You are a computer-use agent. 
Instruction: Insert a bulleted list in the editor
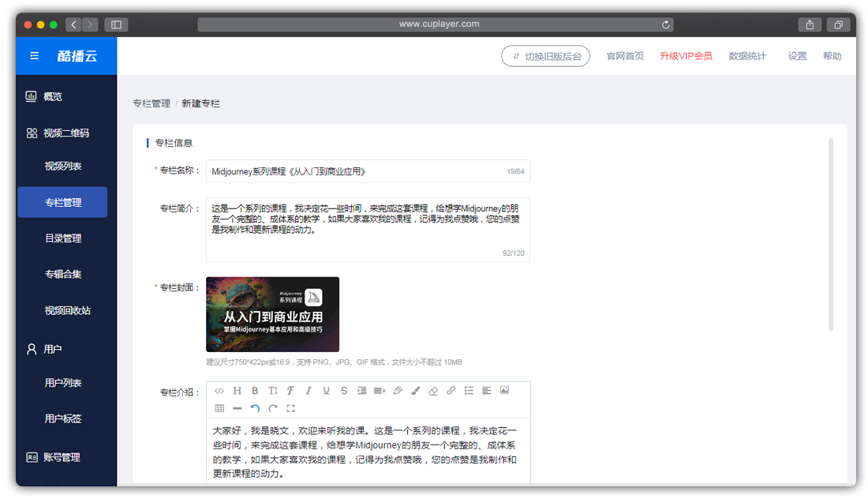(x=467, y=390)
